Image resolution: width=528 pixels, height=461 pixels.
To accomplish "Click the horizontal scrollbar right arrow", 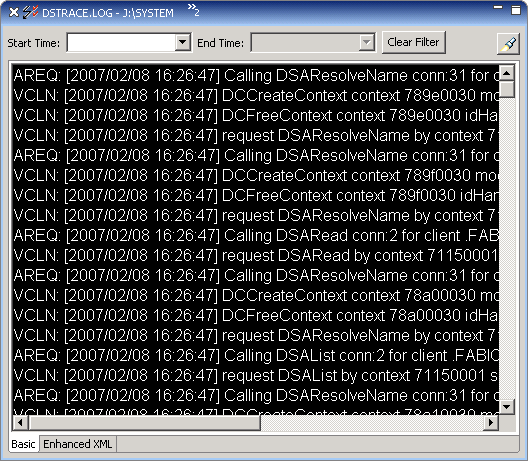I will point(491,422).
